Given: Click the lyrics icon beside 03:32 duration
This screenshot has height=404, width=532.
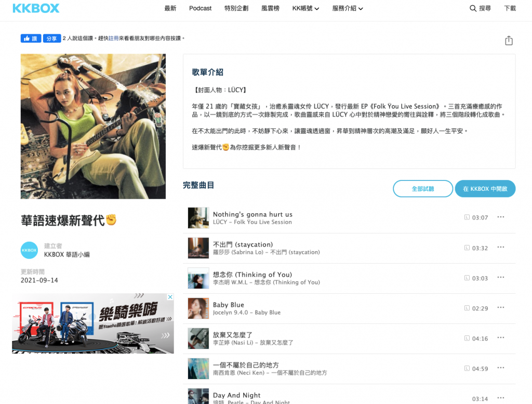Looking at the screenshot, I should click(x=467, y=247).
